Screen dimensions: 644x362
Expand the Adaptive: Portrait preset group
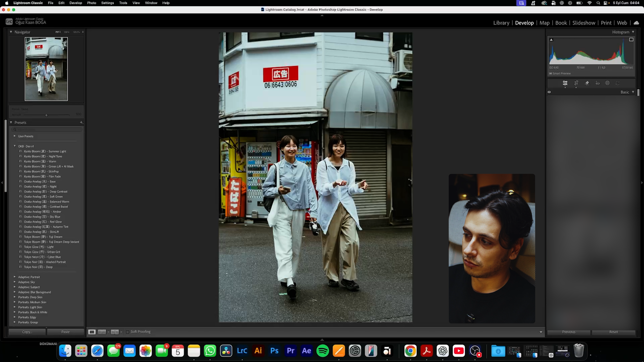point(15,277)
